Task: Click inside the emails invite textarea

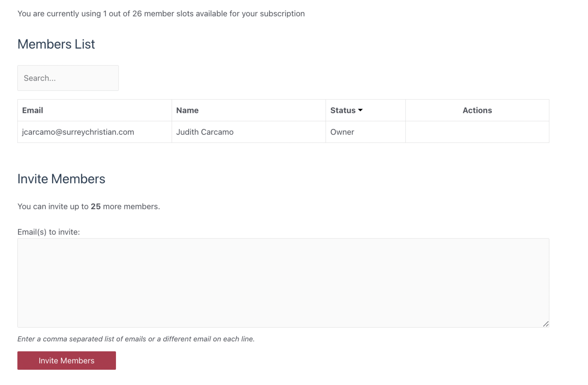Action: coord(283,283)
